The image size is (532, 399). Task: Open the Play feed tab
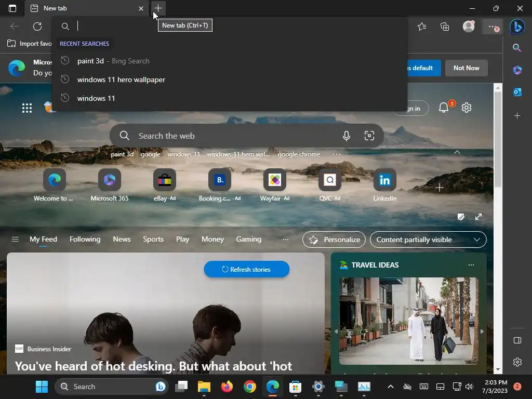click(x=182, y=239)
